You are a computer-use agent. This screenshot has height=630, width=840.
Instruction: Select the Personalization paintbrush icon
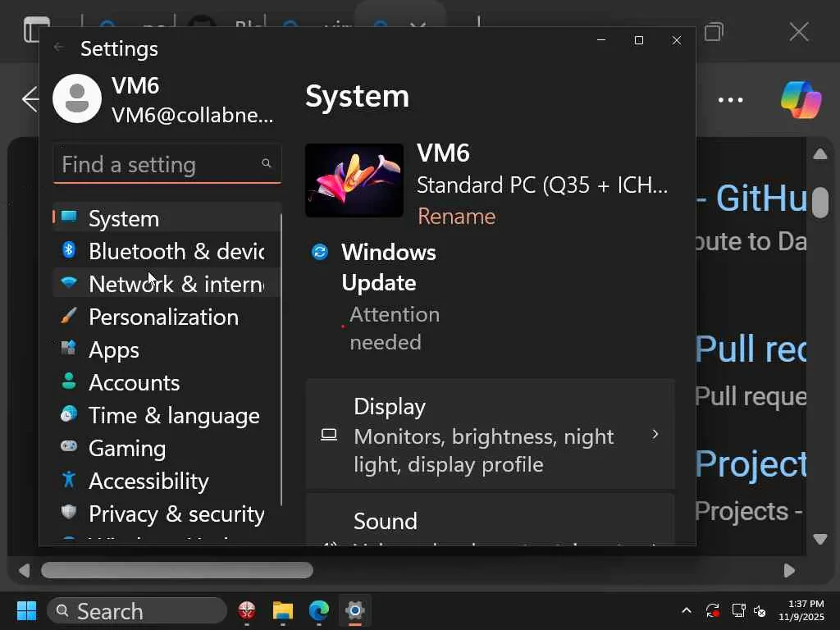69,317
